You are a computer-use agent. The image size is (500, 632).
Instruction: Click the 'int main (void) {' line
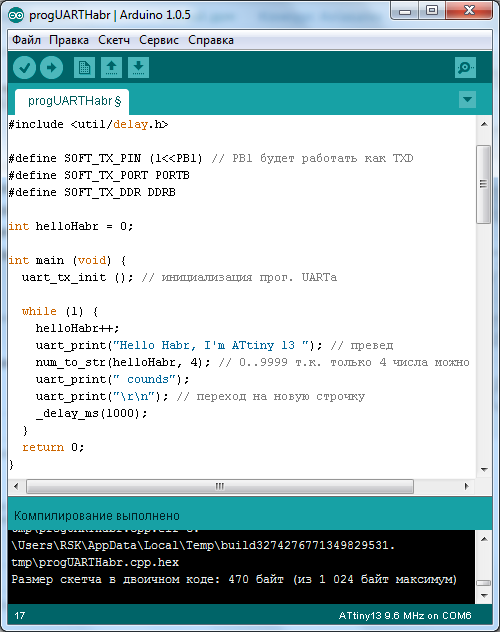pos(67,260)
